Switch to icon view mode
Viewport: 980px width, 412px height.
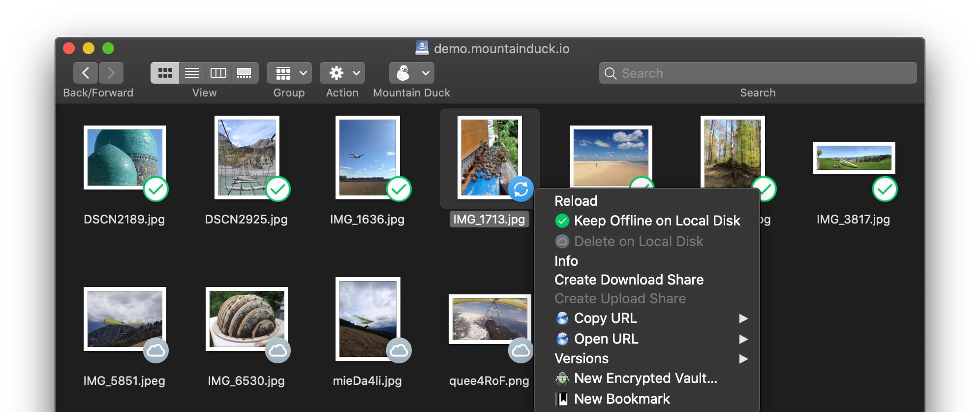165,73
